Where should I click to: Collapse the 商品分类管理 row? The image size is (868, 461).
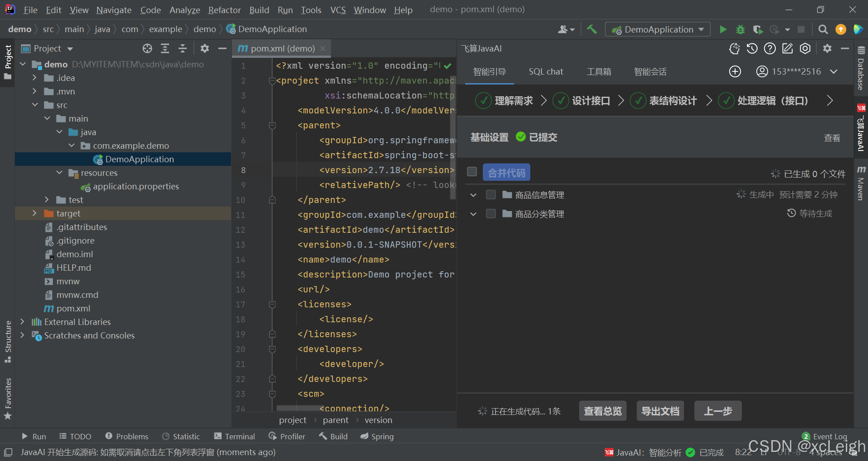tap(473, 214)
